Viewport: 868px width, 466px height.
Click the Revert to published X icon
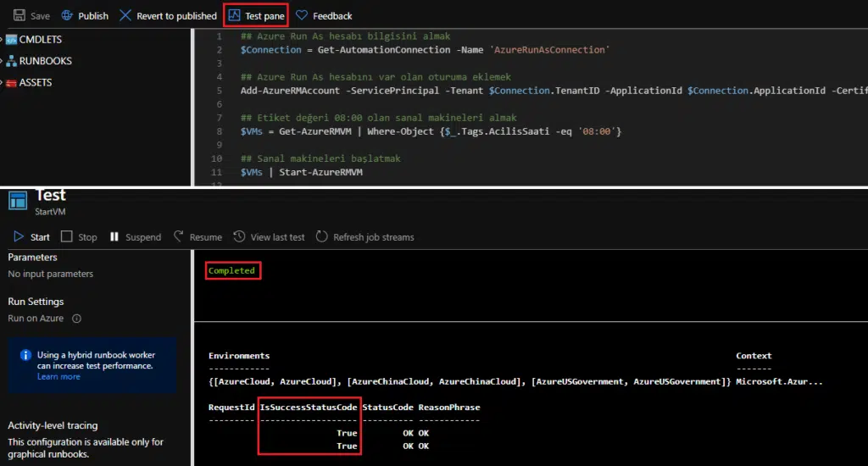point(125,15)
